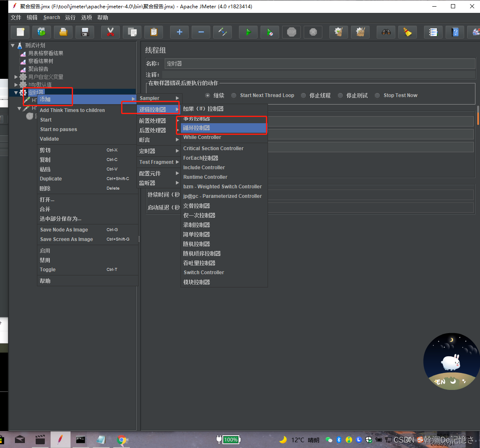The image size is (480, 448).
Task: Select the 停止测试 radio button
Action: (341, 95)
